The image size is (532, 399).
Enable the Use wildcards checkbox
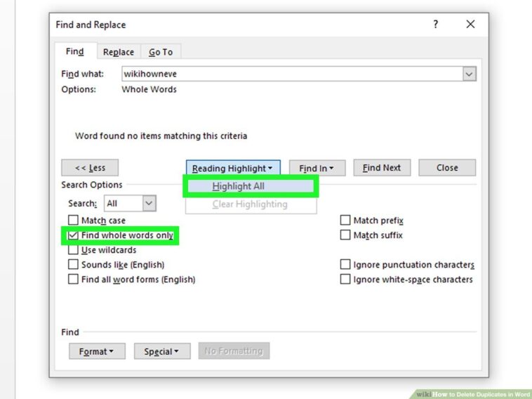coord(74,250)
